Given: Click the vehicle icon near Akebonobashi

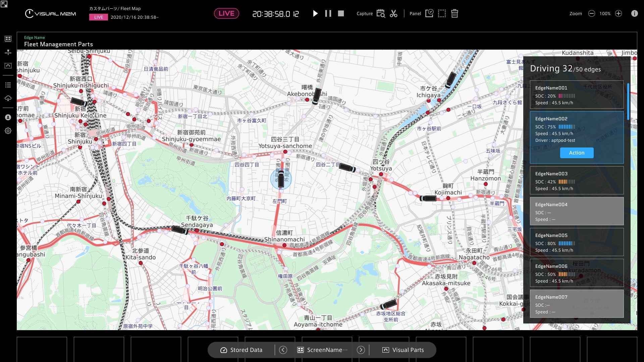Looking at the screenshot, I should (317, 97).
